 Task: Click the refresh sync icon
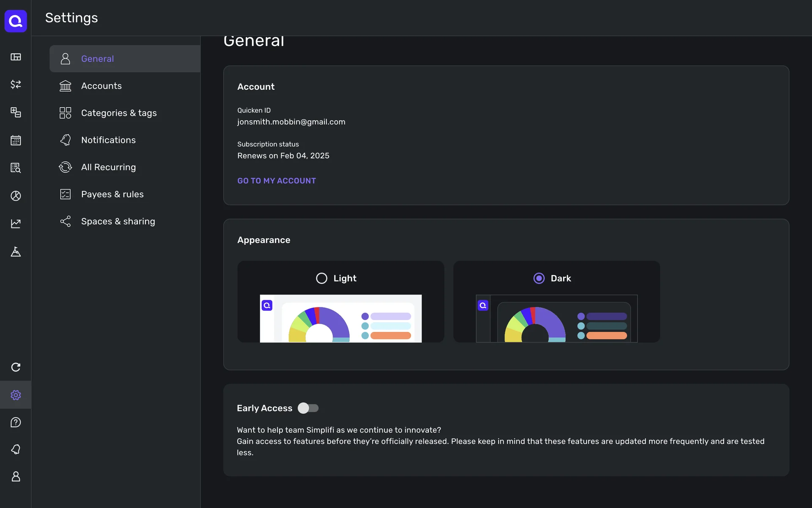click(x=16, y=367)
